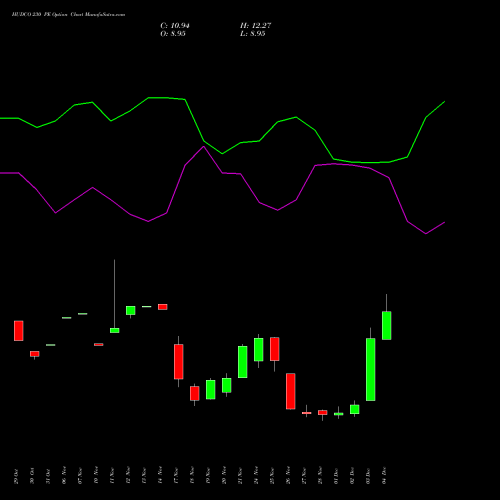Image resolution: width=500 pixels, height=500 pixels.
Task: Click the green candle with long wick on 11 Nov
Action: click(115, 330)
